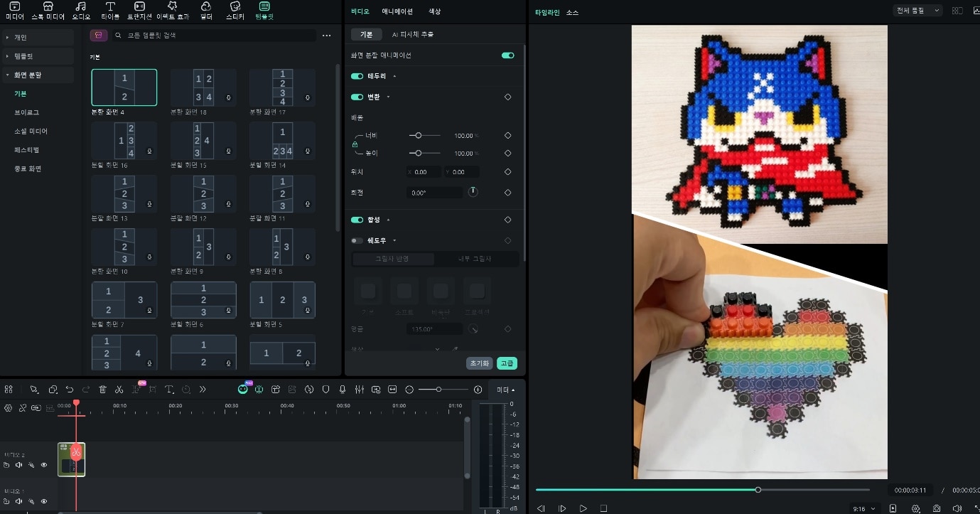Select the 소셜 미디어 category
980x514 pixels.
click(x=31, y=132)
